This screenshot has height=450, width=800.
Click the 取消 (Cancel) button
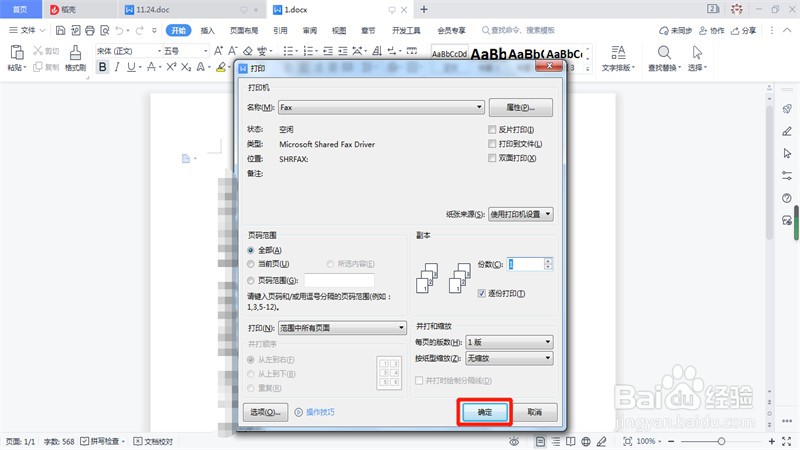point(535,412)
